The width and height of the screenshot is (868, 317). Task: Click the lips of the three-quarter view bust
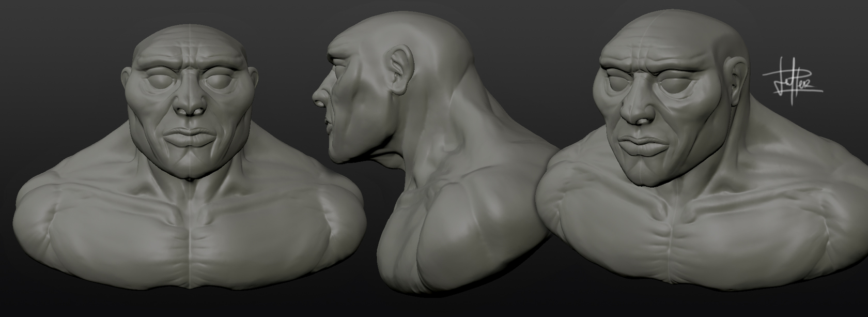pyautogui.click(x=641, y=144)
